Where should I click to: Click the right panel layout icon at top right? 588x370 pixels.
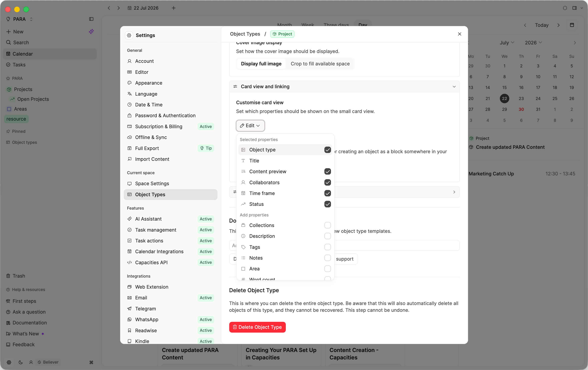[x=574, y=8]
